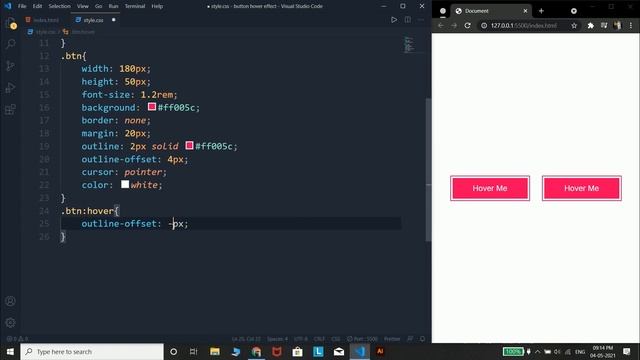Close the Document browser tab
This screenshot has height=360, width=640.
[x=525, y=11]
